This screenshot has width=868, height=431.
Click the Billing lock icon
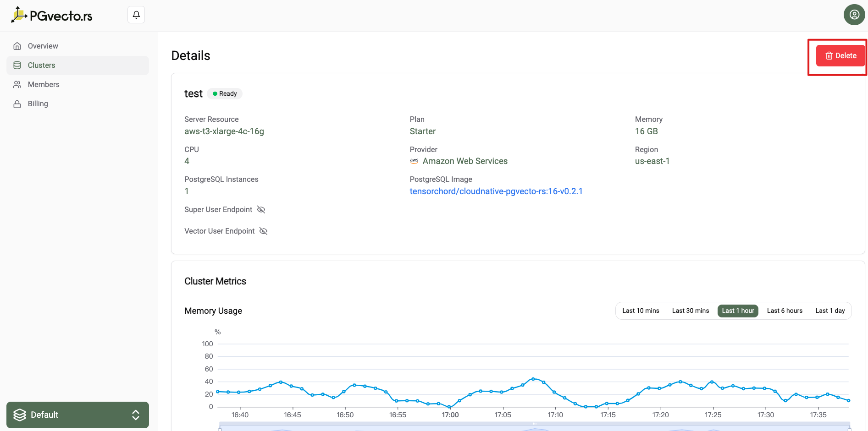pos(17,104)
